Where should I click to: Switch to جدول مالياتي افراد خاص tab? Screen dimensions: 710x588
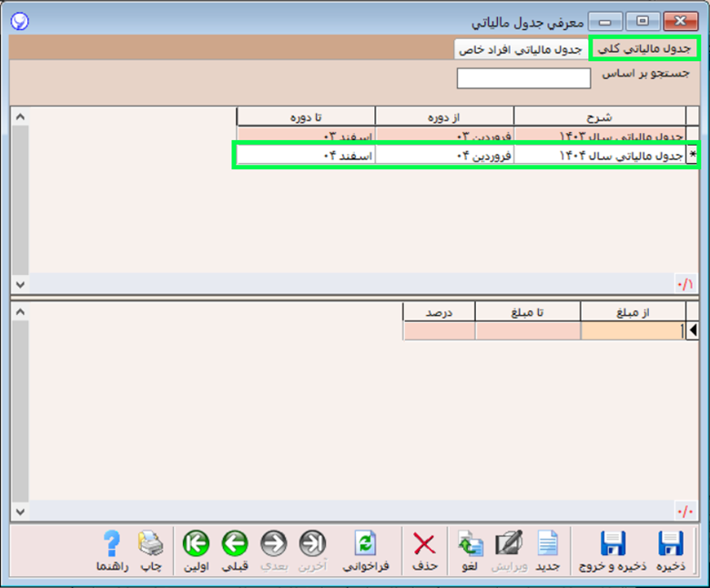click(x=521, y=48)
